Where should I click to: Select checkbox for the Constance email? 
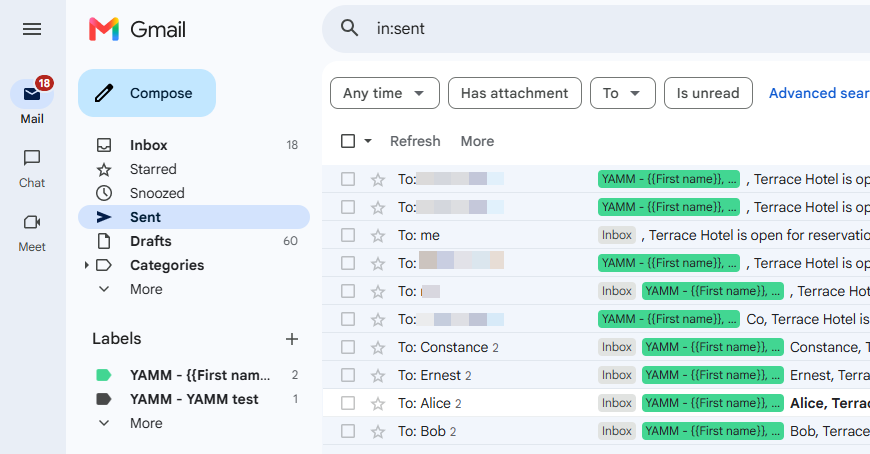348,347
